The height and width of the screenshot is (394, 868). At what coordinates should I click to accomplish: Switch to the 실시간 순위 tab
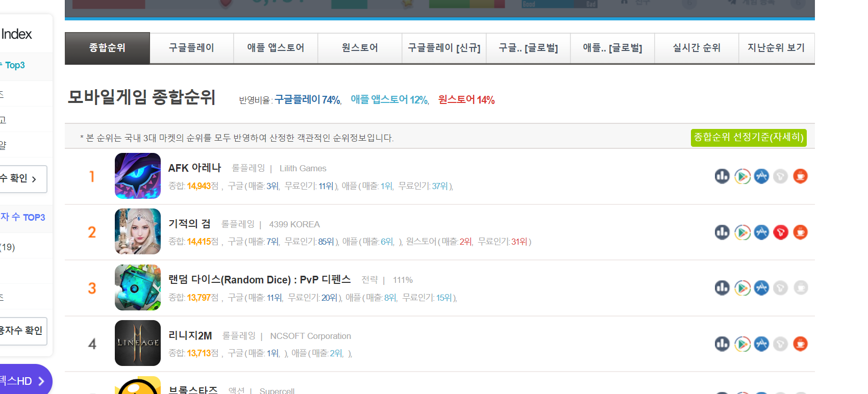[697, 48]
